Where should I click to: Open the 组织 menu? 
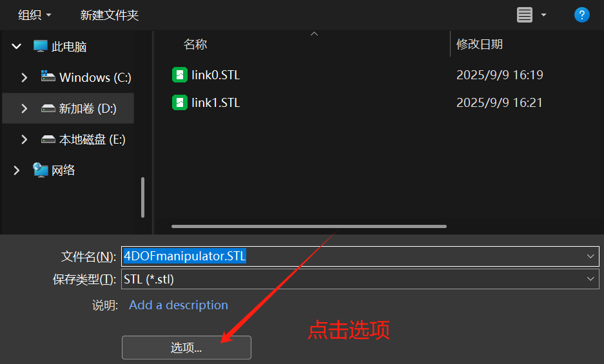point(35,15)
